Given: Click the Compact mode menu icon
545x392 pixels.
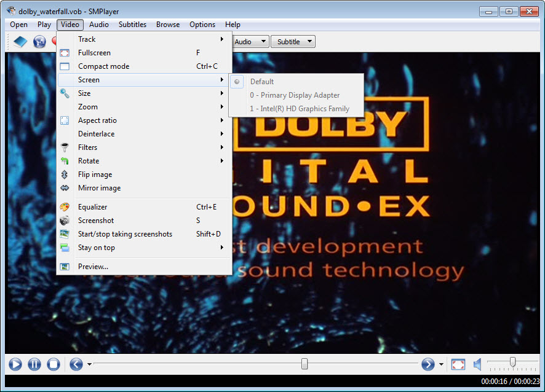Looking at the screenshot, I should [65, 66].
